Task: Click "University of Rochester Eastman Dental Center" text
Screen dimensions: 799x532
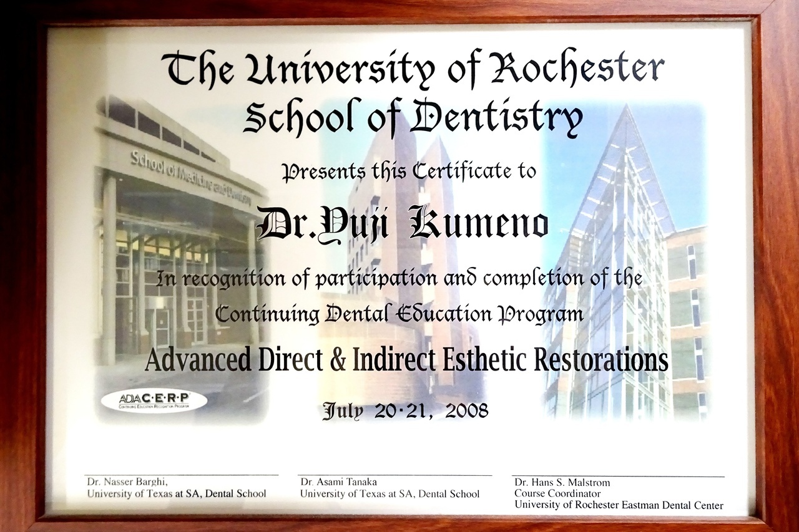Action: coord(619,505)
